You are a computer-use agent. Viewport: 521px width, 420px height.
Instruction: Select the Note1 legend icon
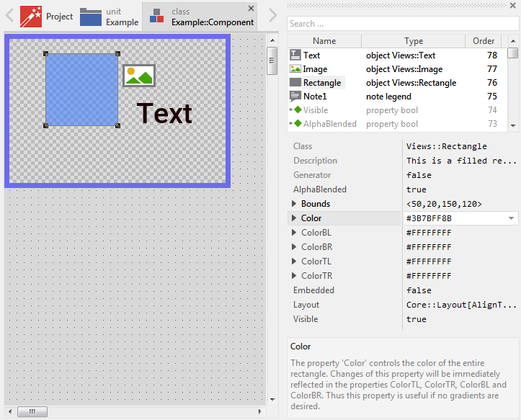pos(295,97)
